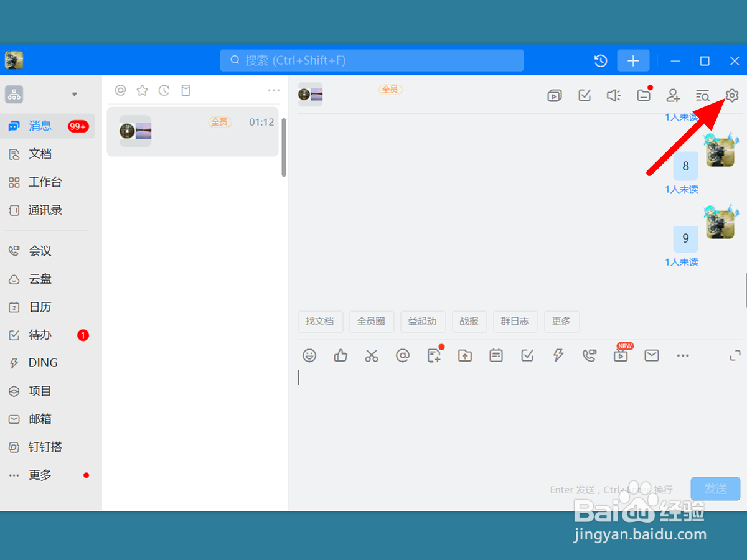Open group settings with the gear icon
The width and height of the screenshot is (747, 560).
coord(731,96)
